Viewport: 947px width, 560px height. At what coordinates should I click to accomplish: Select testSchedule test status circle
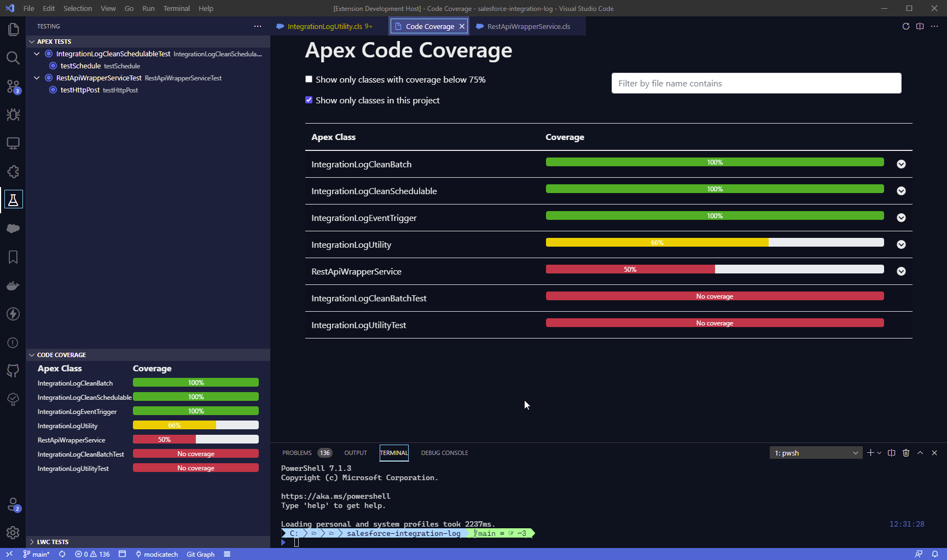tap(53, 66)
